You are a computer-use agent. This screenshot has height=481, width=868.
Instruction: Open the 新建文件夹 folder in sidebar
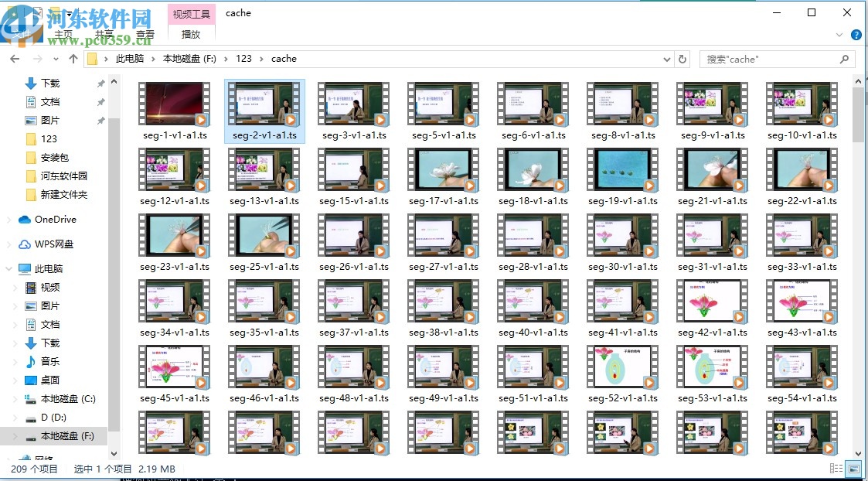pyautogui.click(x=63, y=195)
